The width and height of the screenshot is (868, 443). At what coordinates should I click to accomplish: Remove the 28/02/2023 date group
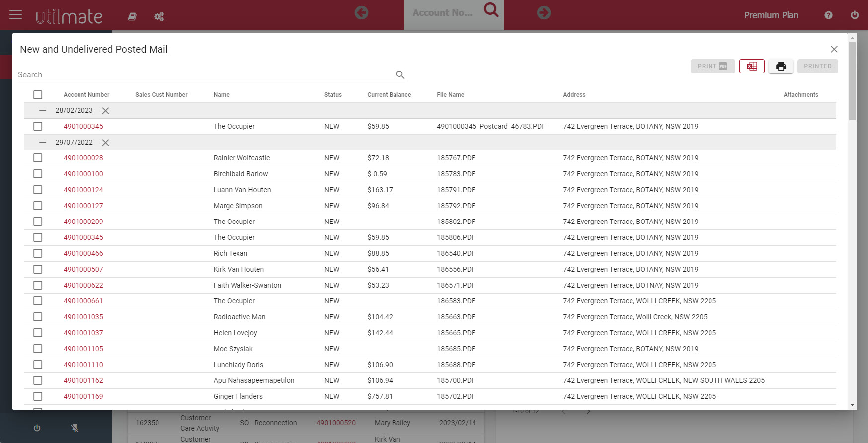tap(105, 111)
